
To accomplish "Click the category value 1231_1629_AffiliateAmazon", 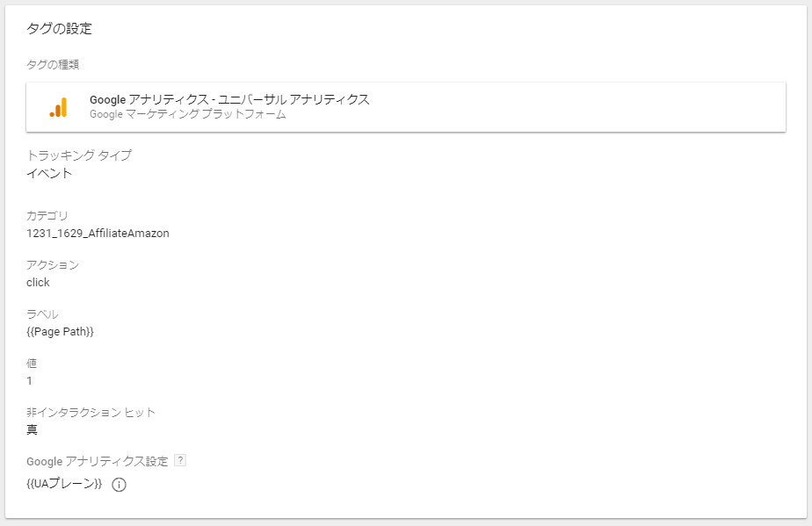I will coord(98,234).
